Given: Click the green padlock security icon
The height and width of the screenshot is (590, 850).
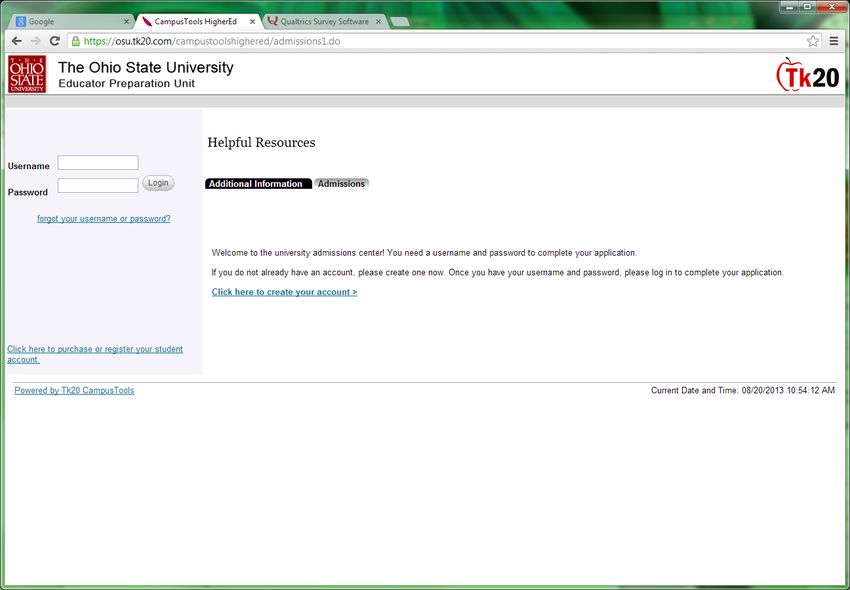Looking at the screenshot, I should pyautogui.click(x=76, y=41).
